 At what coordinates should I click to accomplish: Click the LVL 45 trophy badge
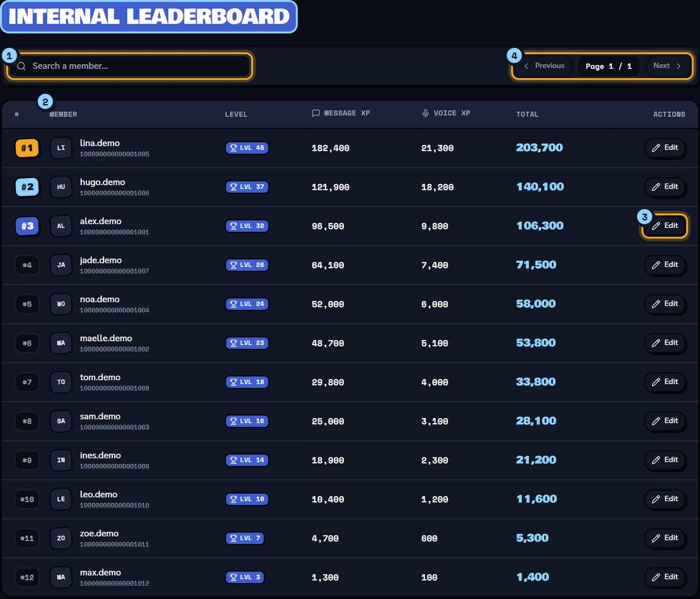click(x=247, y=148)
